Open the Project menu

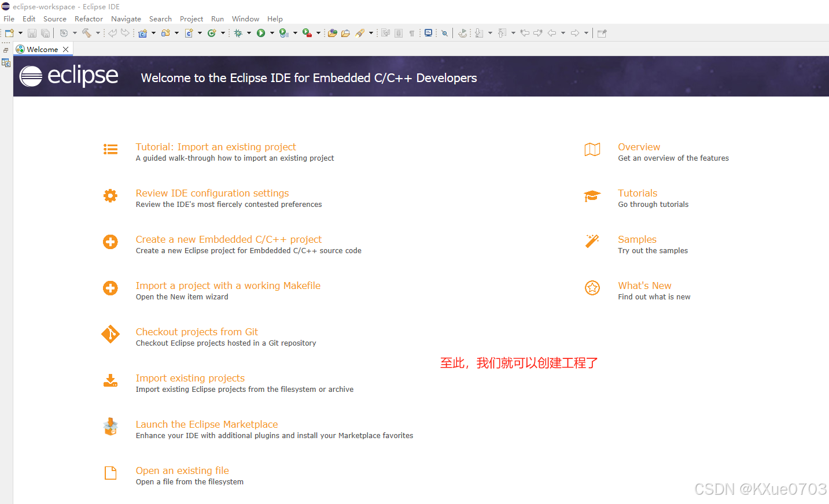191,19
